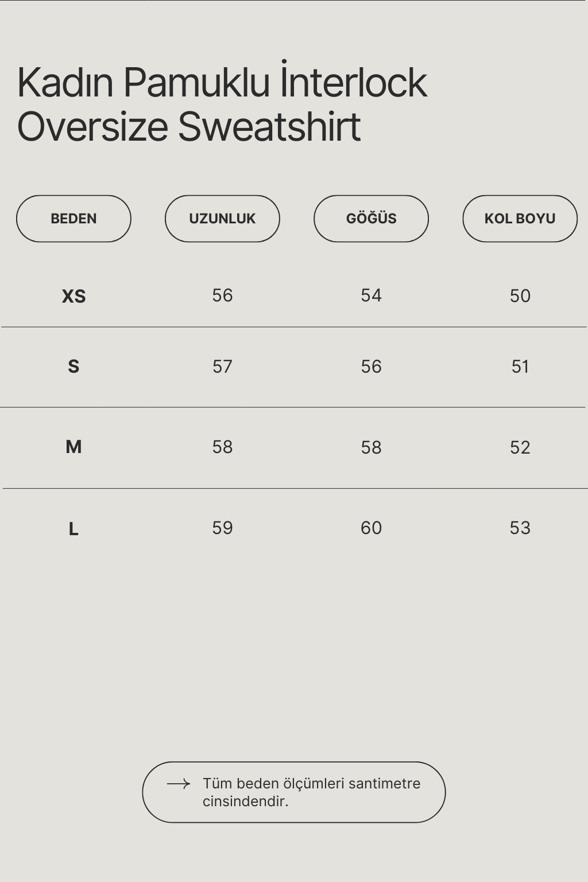Viewport: 588px width, 882px height.
Task: Select L length value 59
Action: [x=222, y=528]
